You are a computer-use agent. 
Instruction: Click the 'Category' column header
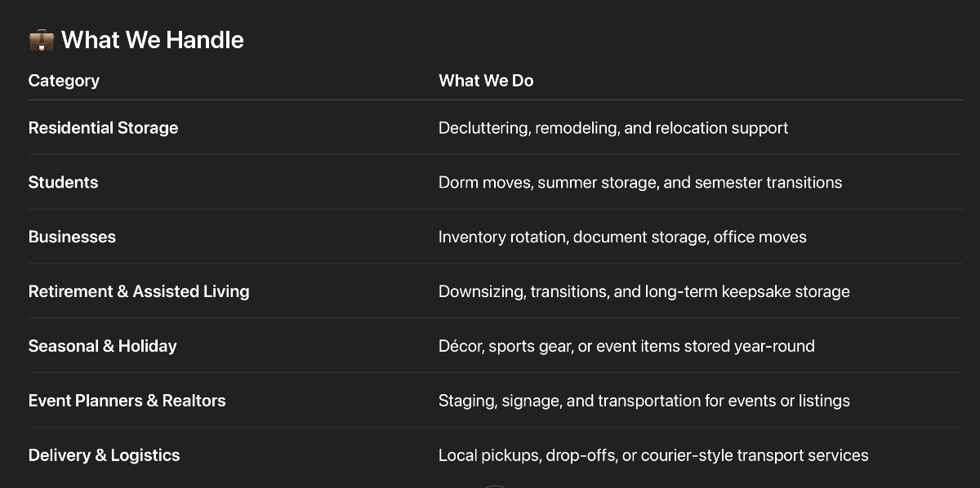[64, 81]
